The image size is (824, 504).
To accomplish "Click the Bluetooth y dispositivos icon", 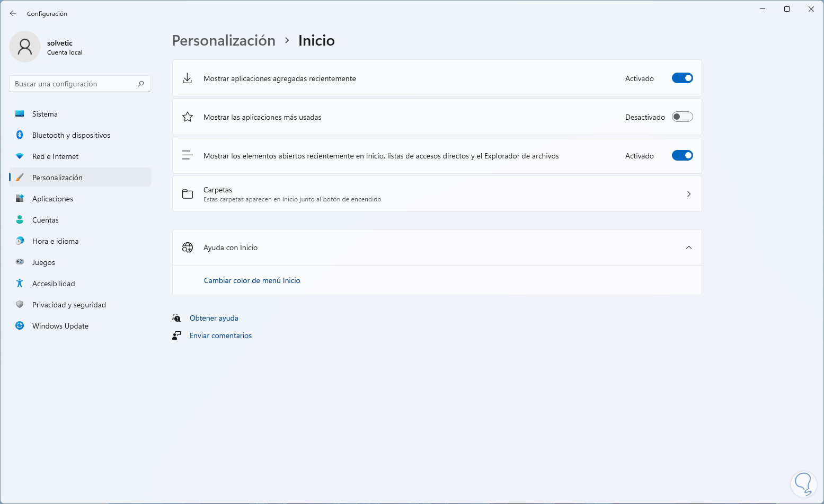I will tap(20, 135).
